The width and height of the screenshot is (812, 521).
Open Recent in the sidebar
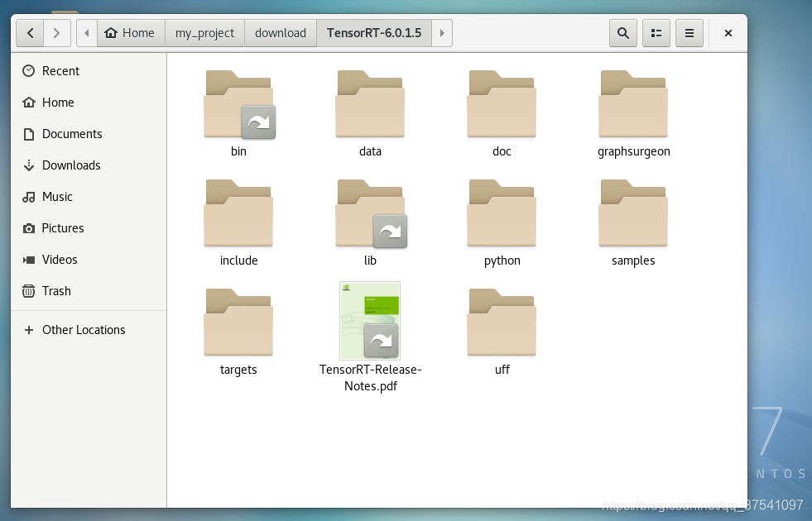tap(89, 71)
